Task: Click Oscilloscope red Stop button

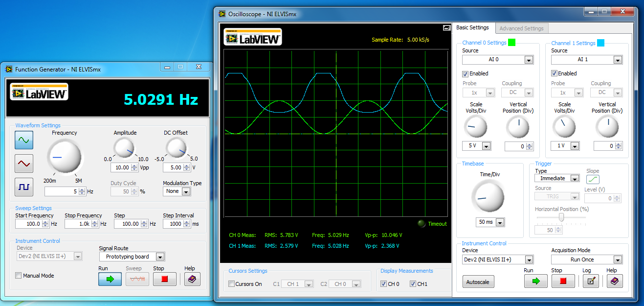Action: click(563, 281)
